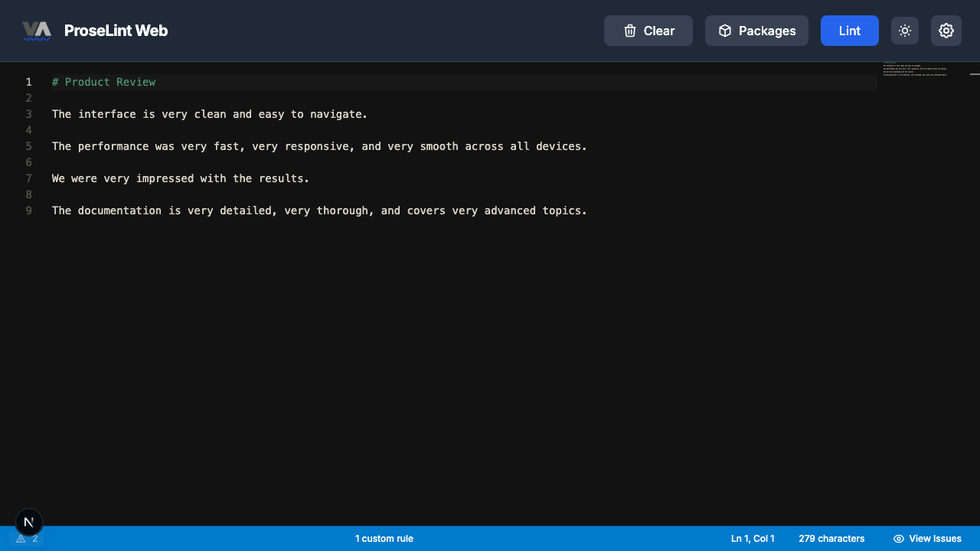The width and height of the screenshot is (980, 551).
Task: Clear the editor with the Clear button
Action: point(648,31)
